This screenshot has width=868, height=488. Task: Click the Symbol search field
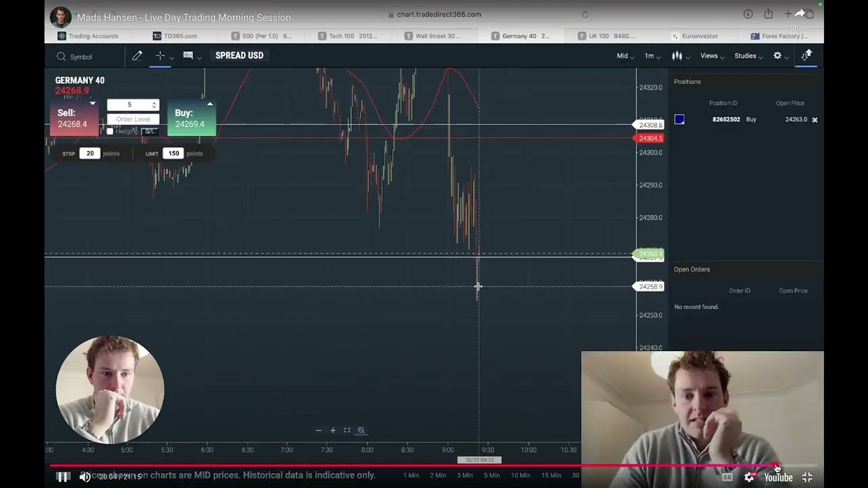(x=91, y=57)
